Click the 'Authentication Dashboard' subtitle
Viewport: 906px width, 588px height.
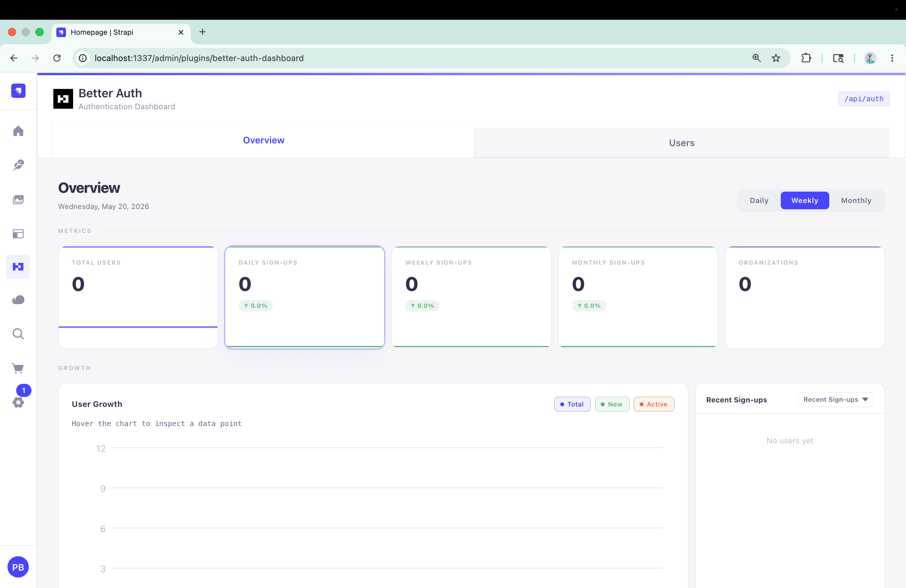click(x=127, y=107)
